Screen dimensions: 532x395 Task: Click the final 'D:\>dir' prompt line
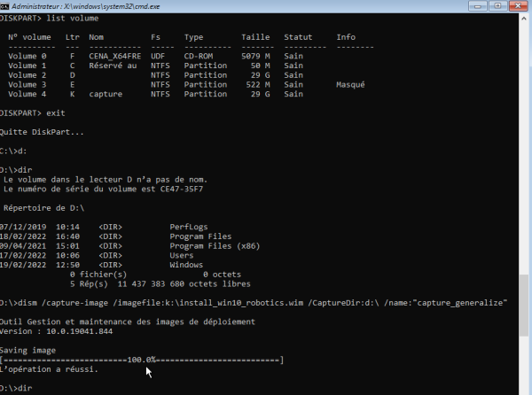point(16,388)
